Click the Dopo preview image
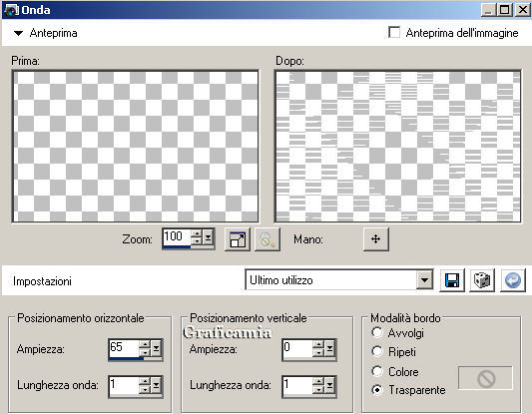The height and width of the screenshot is (414, 532). point(397,147)
